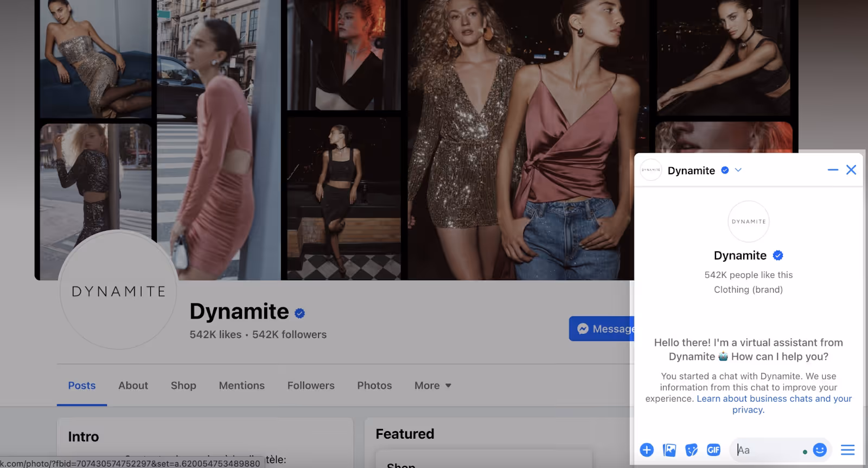Open more actions with the plus icon in chat
This screenshot has height=468, width=868.
647,450
